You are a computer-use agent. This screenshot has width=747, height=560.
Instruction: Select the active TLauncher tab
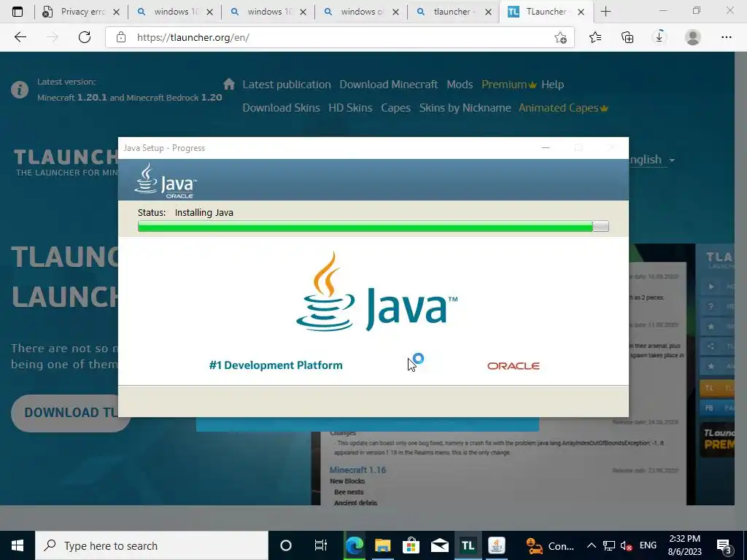546,12
